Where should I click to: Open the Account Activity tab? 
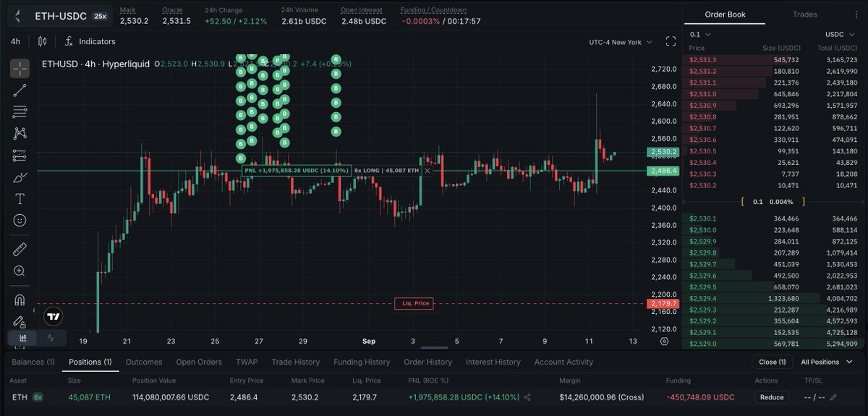[563, 362]
